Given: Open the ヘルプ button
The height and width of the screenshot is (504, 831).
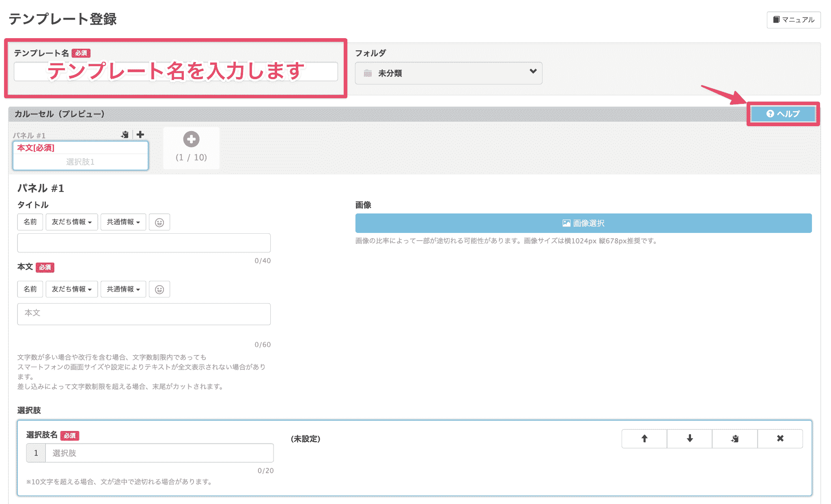Looking at the screenshot, I should point(783,114).
